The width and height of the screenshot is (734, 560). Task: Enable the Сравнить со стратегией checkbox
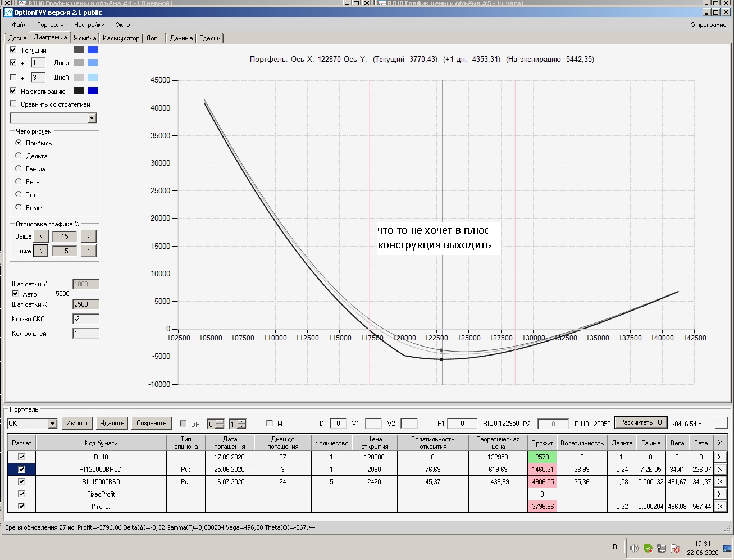(13, 104)
